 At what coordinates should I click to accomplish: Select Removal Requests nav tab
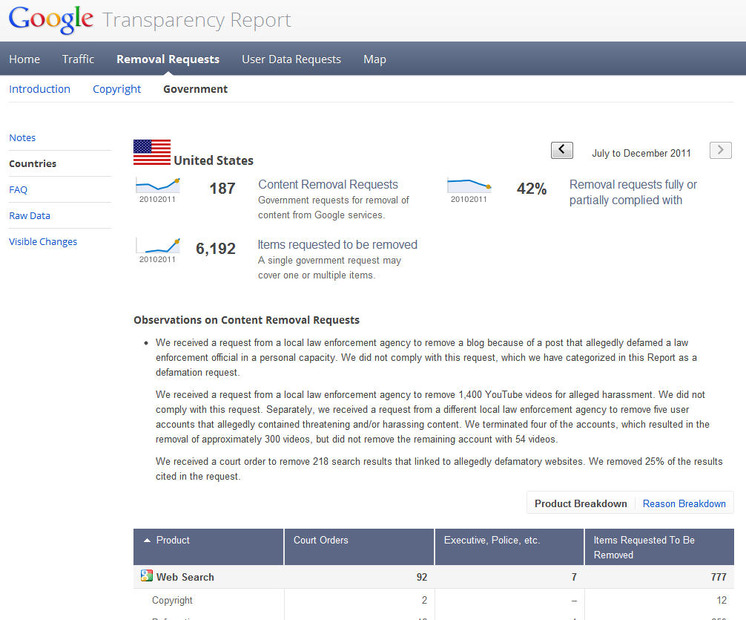168,59
